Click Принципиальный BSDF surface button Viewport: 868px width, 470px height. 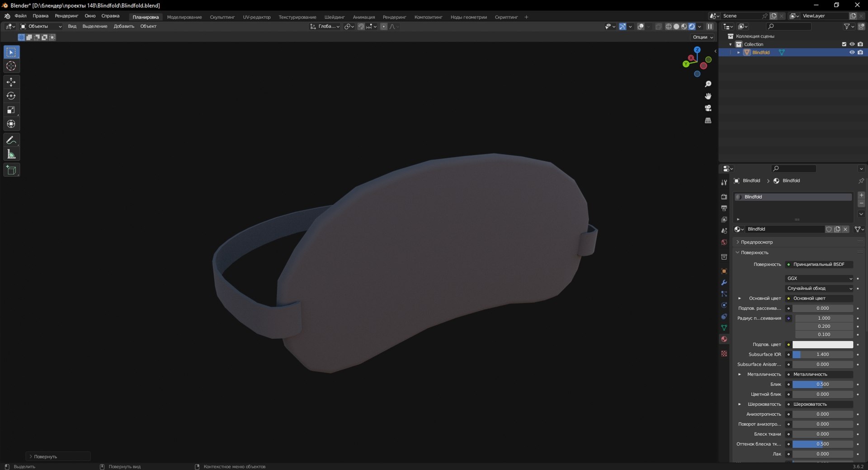click(x=819, y=264)
